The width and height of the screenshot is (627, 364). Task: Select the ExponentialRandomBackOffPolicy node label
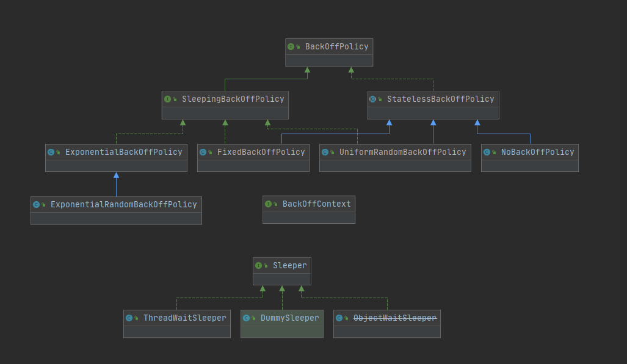click(x=123, y=205)
